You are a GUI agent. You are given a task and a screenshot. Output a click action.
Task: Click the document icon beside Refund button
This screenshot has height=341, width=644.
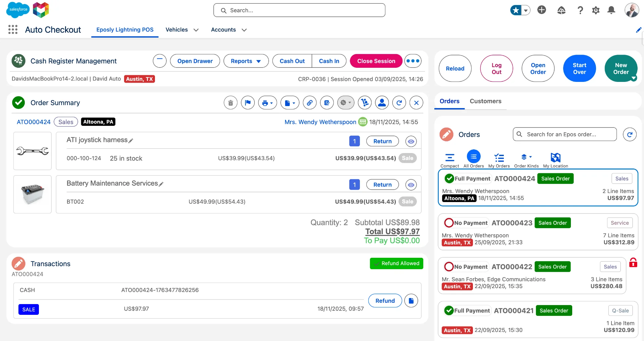411,301
